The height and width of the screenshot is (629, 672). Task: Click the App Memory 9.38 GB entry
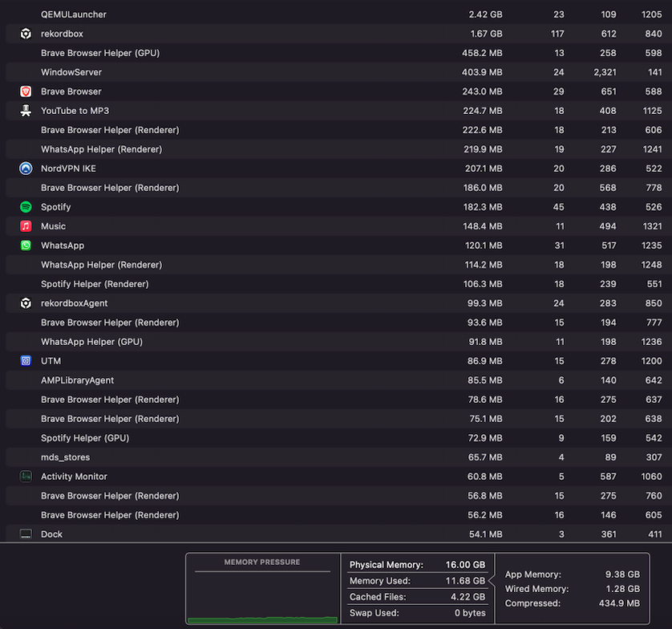click(572, 574)
